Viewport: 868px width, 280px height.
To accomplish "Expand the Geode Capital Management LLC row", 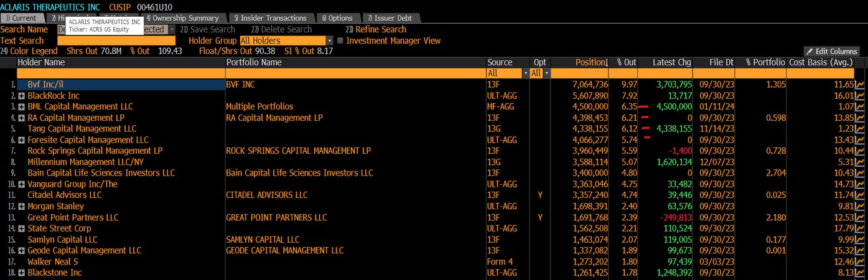I will (22, 251).
